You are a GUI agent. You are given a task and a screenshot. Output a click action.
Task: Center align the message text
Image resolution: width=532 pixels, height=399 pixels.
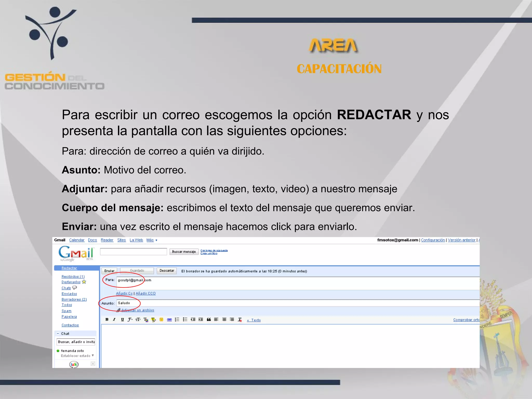(224, 320)
